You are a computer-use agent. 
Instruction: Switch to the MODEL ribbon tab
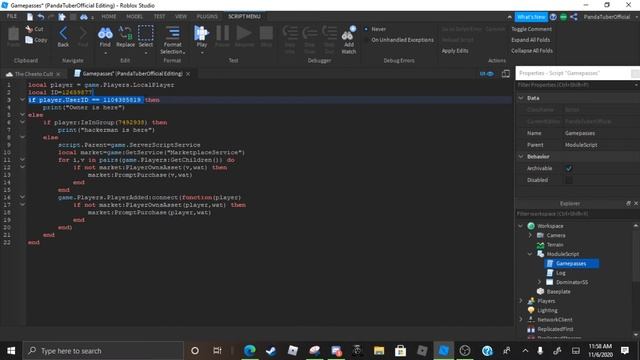point(134,16)
